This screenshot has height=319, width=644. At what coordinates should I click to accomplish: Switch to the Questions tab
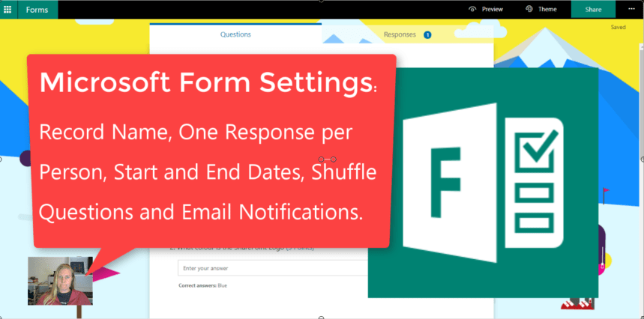(x=235, y=34)
